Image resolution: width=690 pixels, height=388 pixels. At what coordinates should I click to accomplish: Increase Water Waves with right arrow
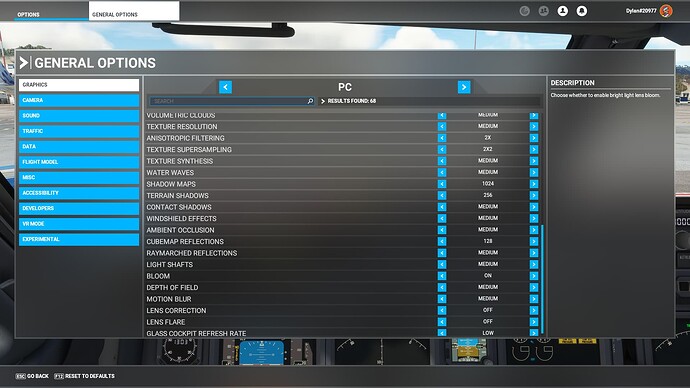534,172
